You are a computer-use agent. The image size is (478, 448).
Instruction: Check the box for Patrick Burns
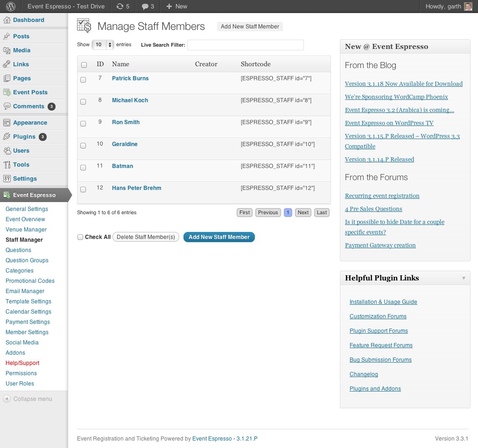point(83,80)
